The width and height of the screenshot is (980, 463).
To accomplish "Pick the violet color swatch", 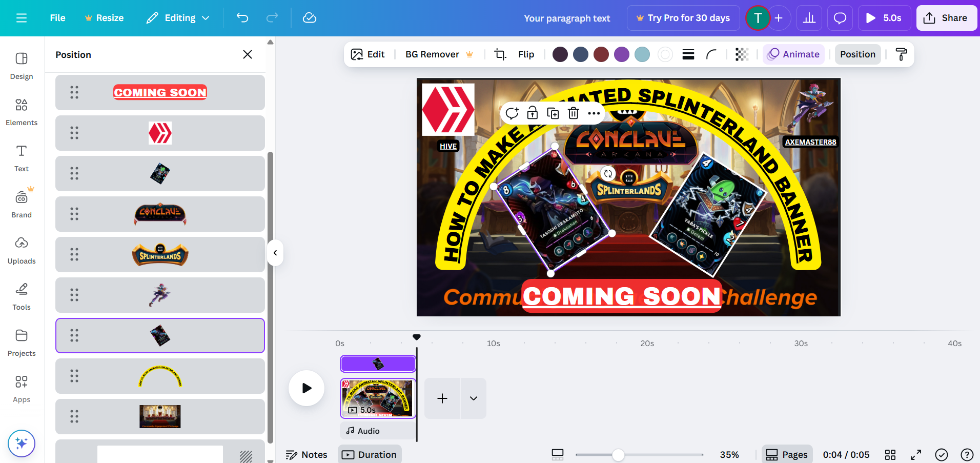I will (x=622, y=54).
